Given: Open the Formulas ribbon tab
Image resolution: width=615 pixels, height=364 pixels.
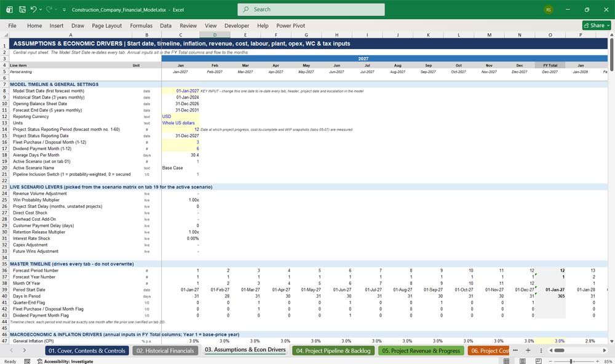Looking at the screenshot, I should click(141, 25).
